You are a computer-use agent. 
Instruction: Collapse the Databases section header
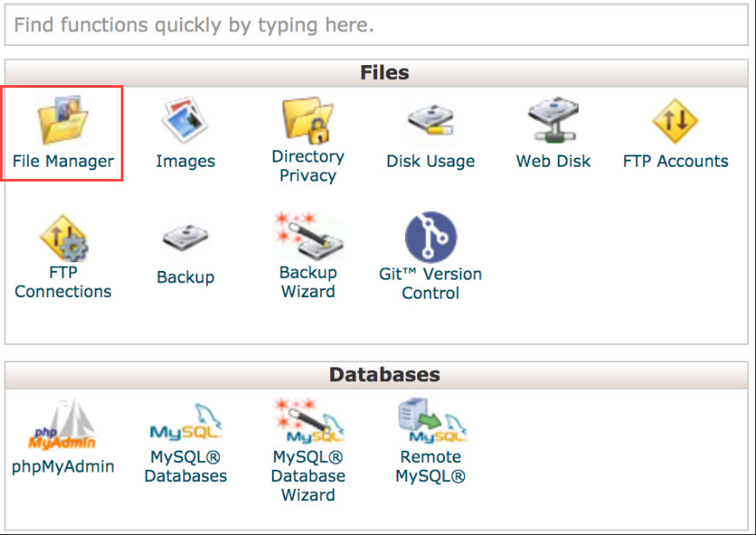coord(384,374)
